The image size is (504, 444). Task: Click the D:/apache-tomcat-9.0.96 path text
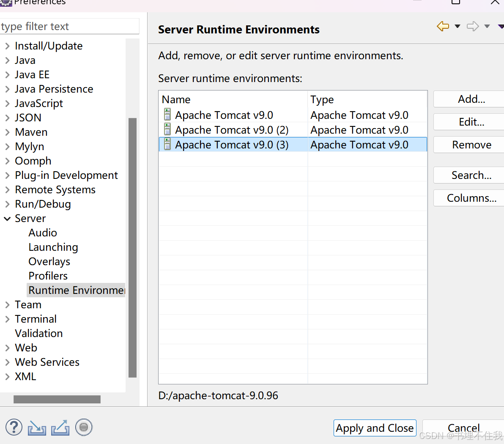click(218, 395)
